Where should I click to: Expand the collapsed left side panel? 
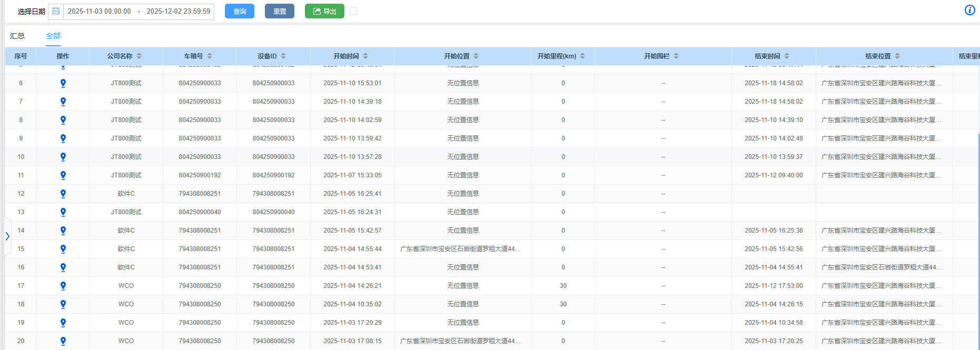click(7, 236)
